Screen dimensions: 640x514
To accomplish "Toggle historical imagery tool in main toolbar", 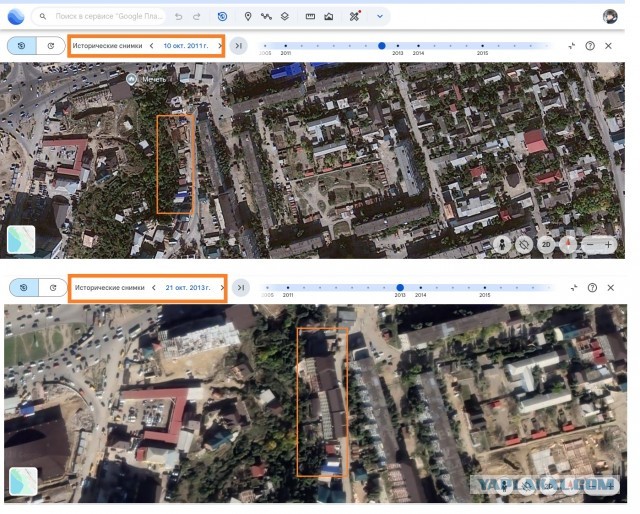I will (222, 17).
